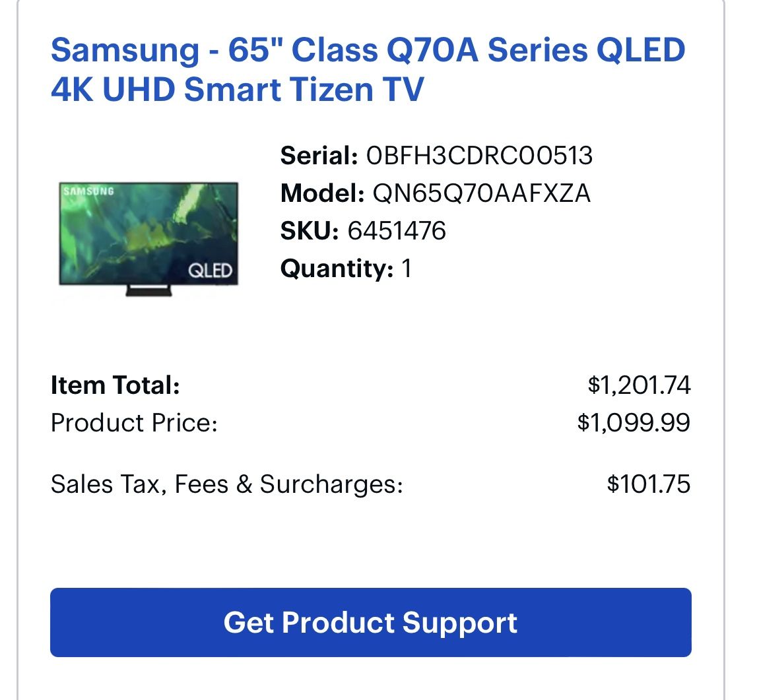This screenshot has height=700, width=757.
Task: Click the "Serial:" label
Action: (x=319, y=156)
